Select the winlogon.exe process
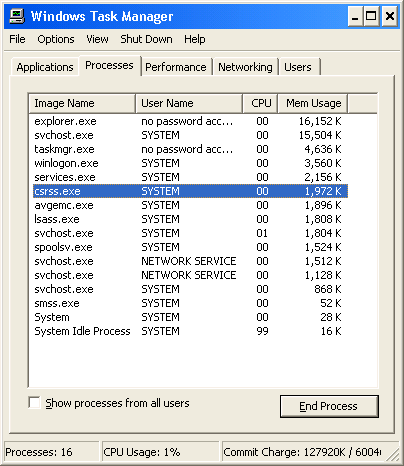The image size is (404, 466). pos(190,163)
